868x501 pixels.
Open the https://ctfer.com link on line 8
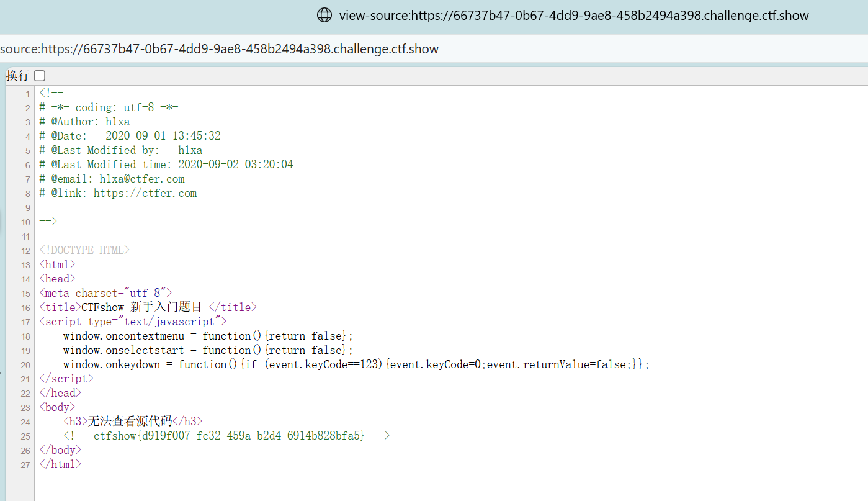pos(145,193)
